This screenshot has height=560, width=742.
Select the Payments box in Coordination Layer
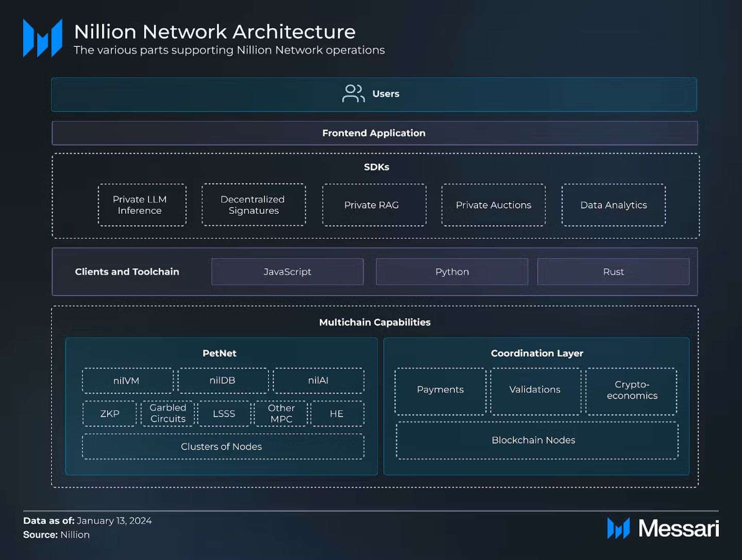(x=440, y=391)
